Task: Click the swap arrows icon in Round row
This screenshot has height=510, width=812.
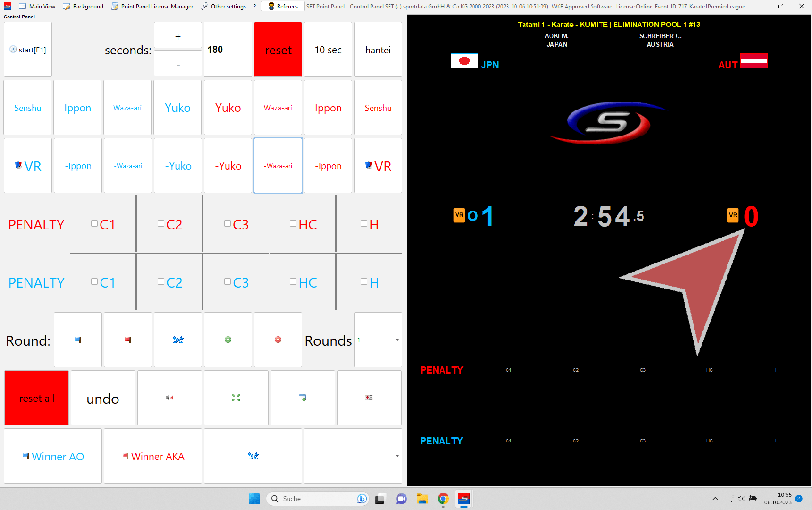Action: 178,340
